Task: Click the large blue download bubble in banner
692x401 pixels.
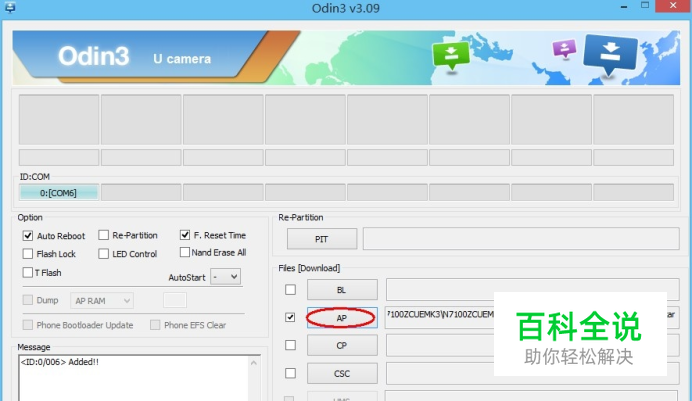Action: point(610,55)
